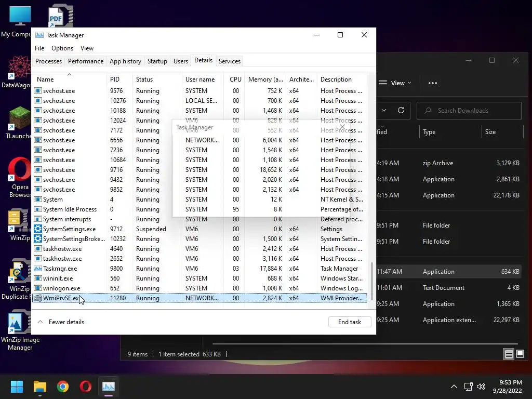532x399 pixels.
Task: Sort processes by the Memory column
Action: pyautogui.click(x=265, y=79)
